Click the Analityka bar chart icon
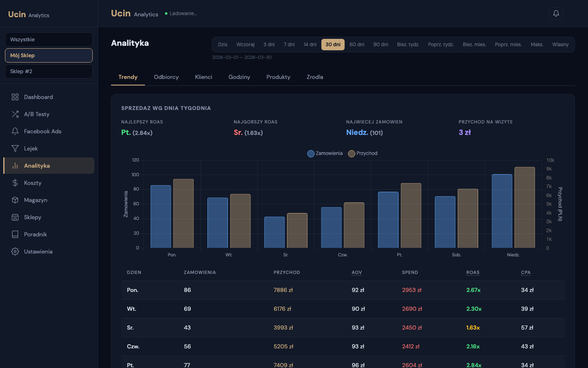This screenshot has width=588, height=368. tap(15, 166)
